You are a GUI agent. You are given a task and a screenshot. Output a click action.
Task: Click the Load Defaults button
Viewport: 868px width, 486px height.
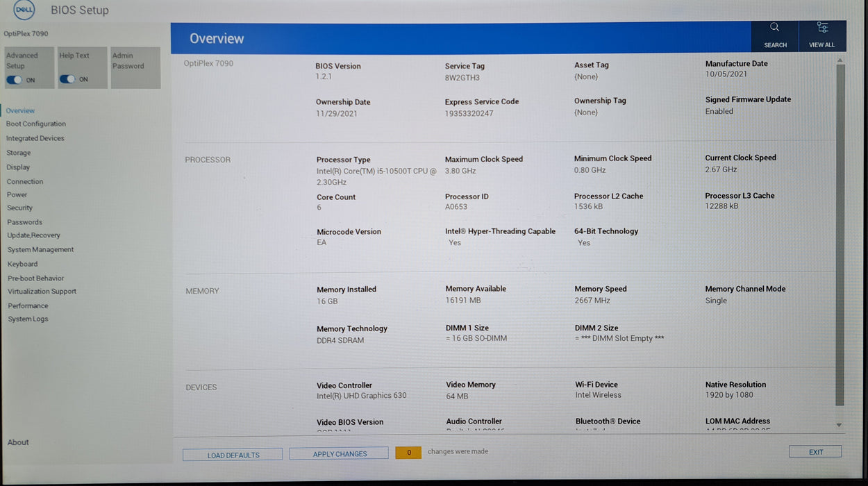tap(233, 455)
